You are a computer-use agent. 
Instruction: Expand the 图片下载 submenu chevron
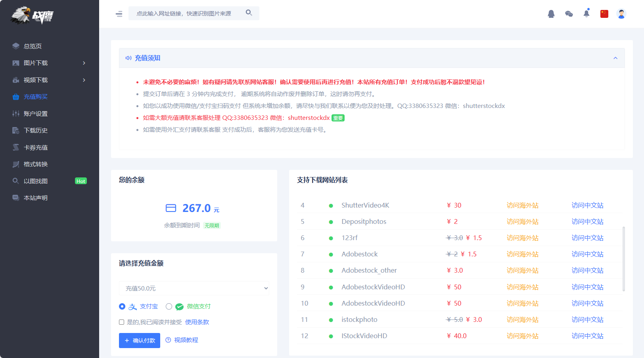(x=84, y=63)
